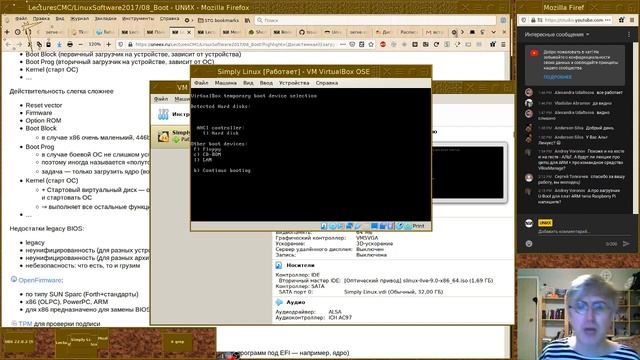Zoom in with the plus button

(x=109, y=44)
